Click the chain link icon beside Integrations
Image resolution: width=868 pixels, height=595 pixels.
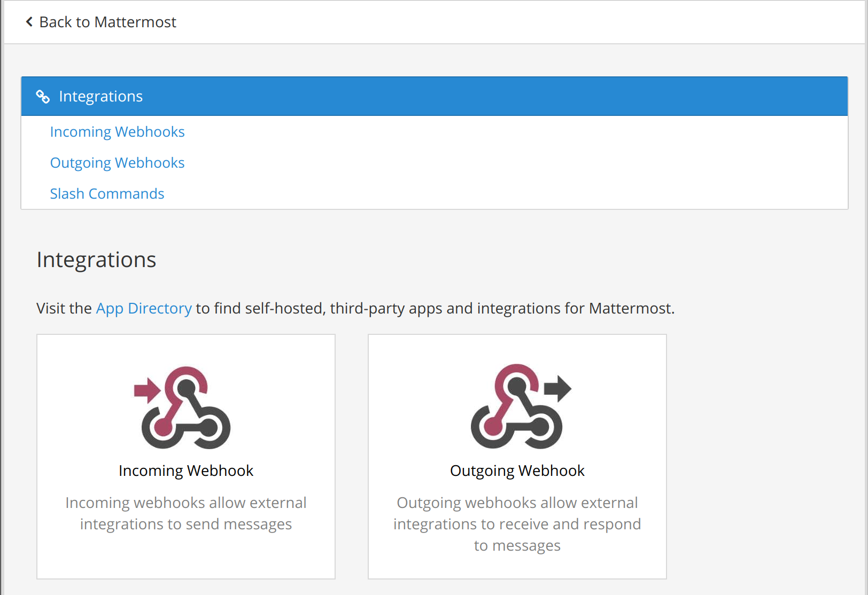43,97
